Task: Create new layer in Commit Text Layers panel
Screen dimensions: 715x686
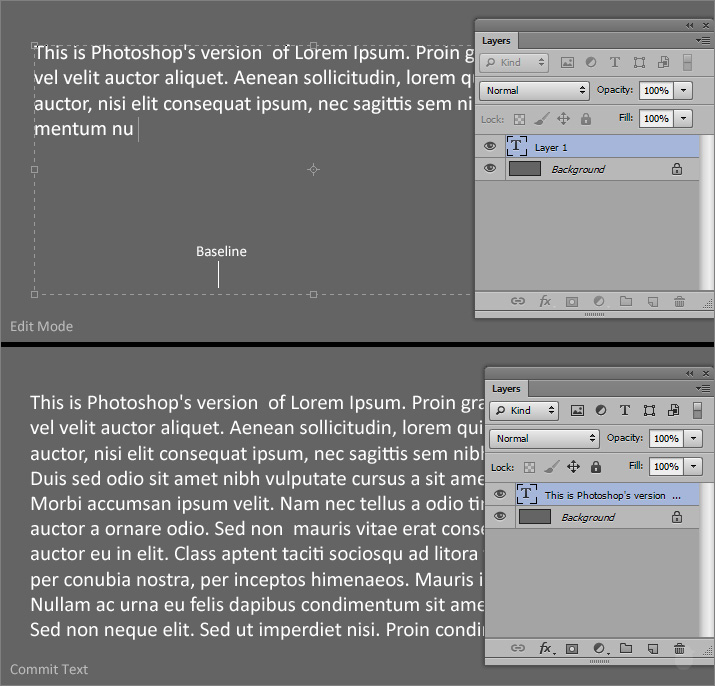Action: click(652, 649)
